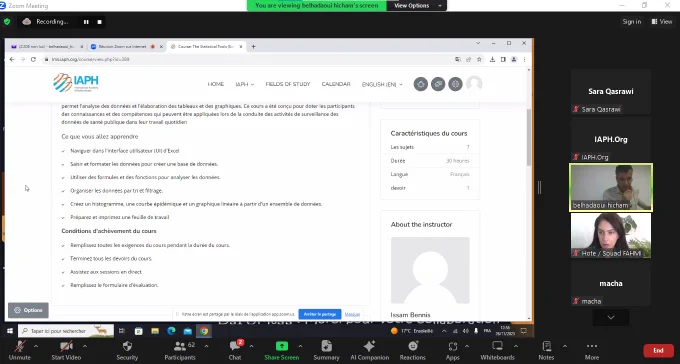Viewport: 680px width, 364px height.
Task: Click the red End button
Action: pos(658,351)
